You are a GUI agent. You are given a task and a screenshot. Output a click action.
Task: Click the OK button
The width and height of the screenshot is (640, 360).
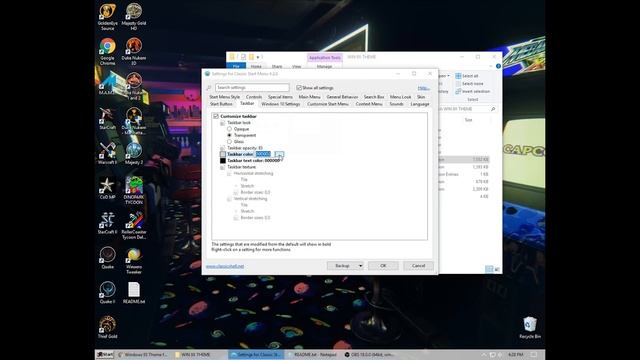coord(383,266)
